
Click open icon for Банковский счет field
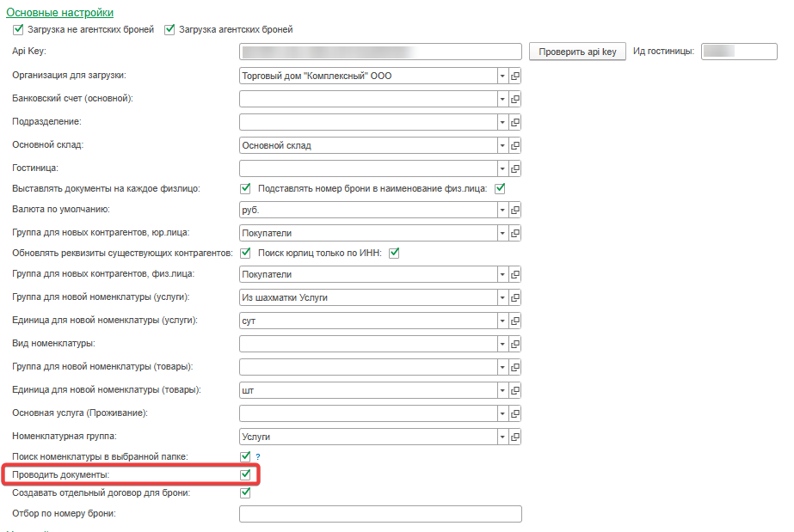pos(516,99)
